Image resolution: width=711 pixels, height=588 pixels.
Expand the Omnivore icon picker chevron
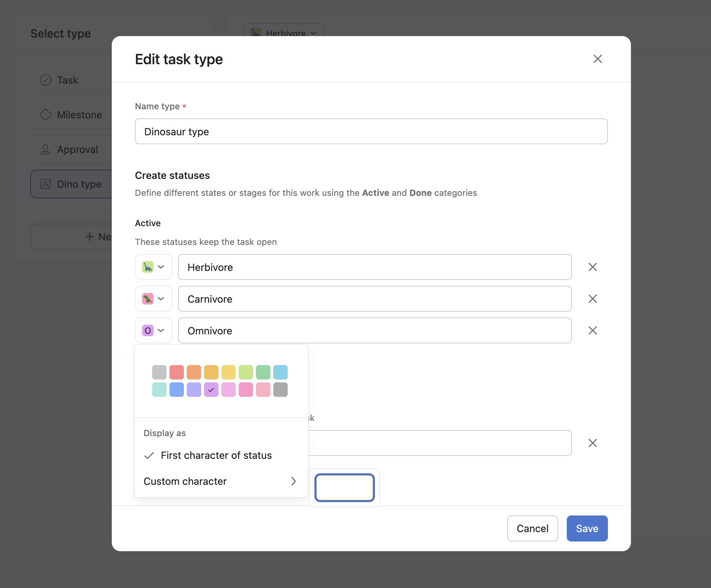[x=160, y=330]
